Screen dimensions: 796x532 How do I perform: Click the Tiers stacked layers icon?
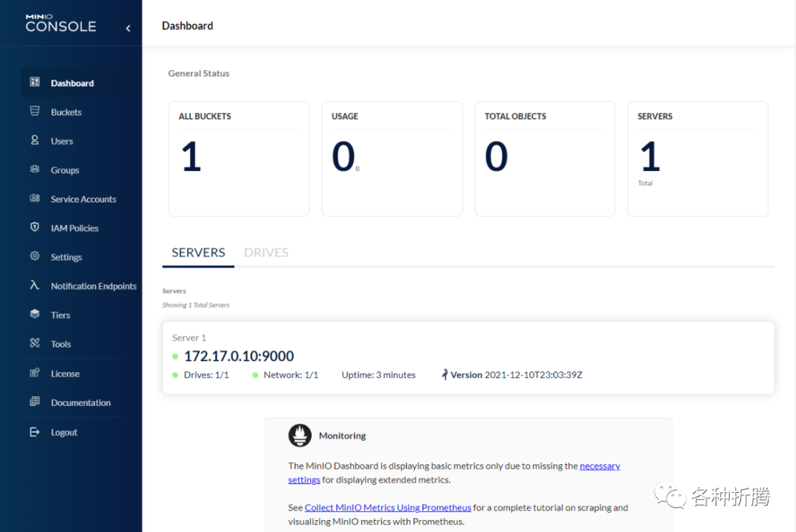tap(35, 314)
